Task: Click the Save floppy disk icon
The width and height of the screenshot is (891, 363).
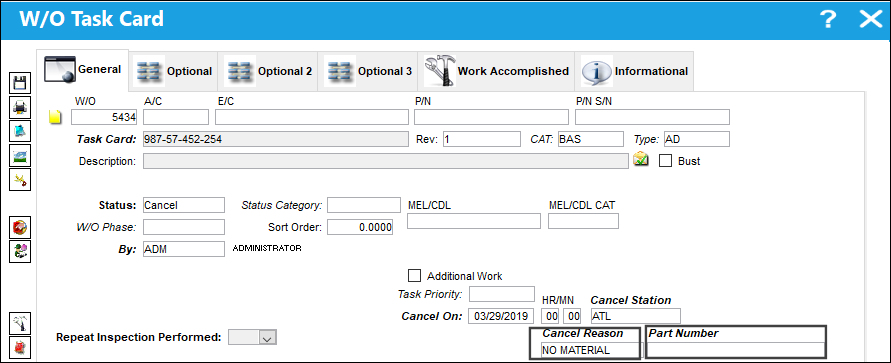Action: point(21,84)
